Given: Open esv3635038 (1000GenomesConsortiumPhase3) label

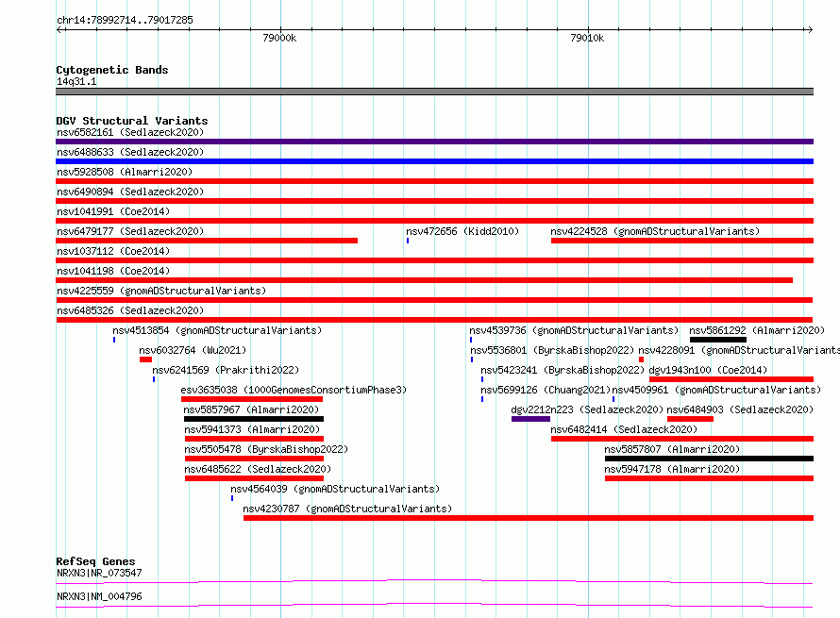Looking at the screenshot, I should pos(294,390).
